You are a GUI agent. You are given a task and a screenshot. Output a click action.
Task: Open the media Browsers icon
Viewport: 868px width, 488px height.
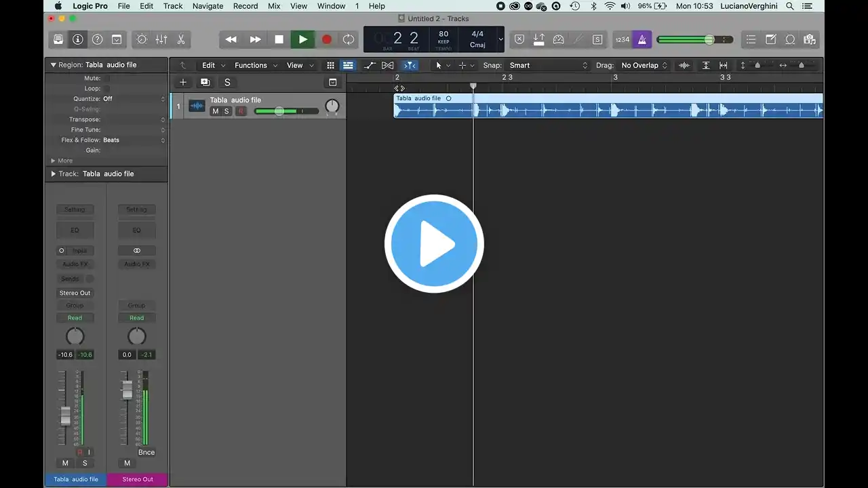point(809,39)
